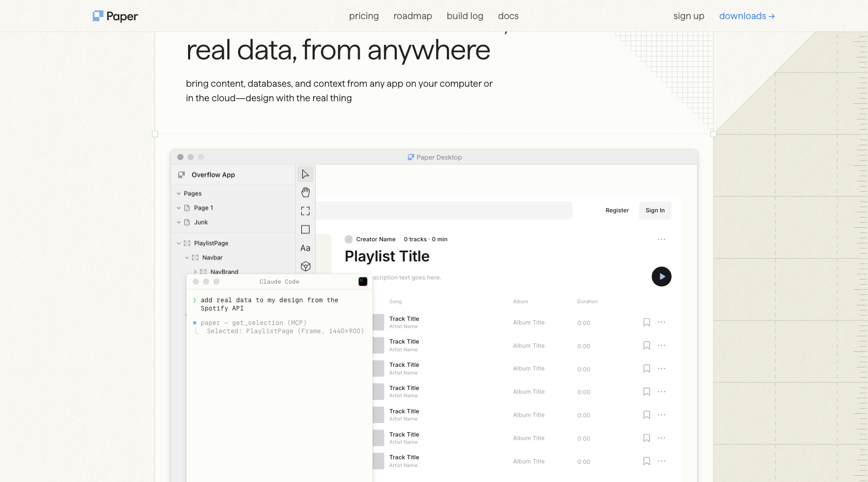This screenshot has width=868, height=482.
Task: Bookmark the first Track Title
Action: [x=646, y=322]
